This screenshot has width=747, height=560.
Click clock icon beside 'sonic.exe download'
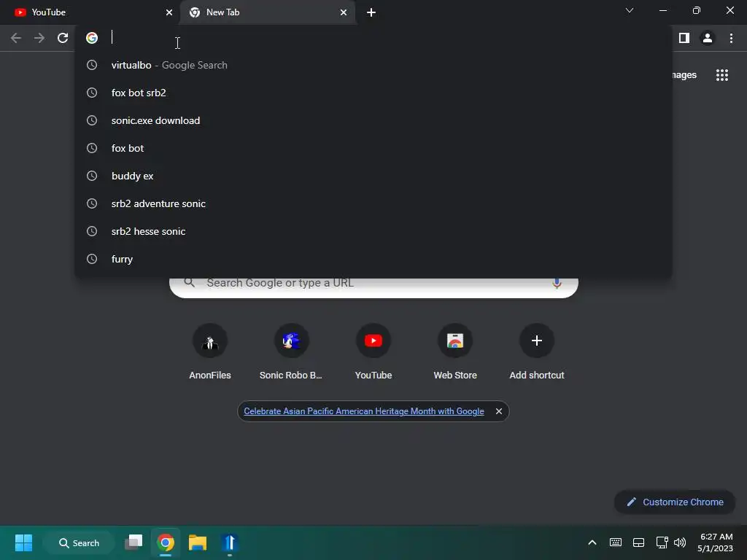coord(92,120)
